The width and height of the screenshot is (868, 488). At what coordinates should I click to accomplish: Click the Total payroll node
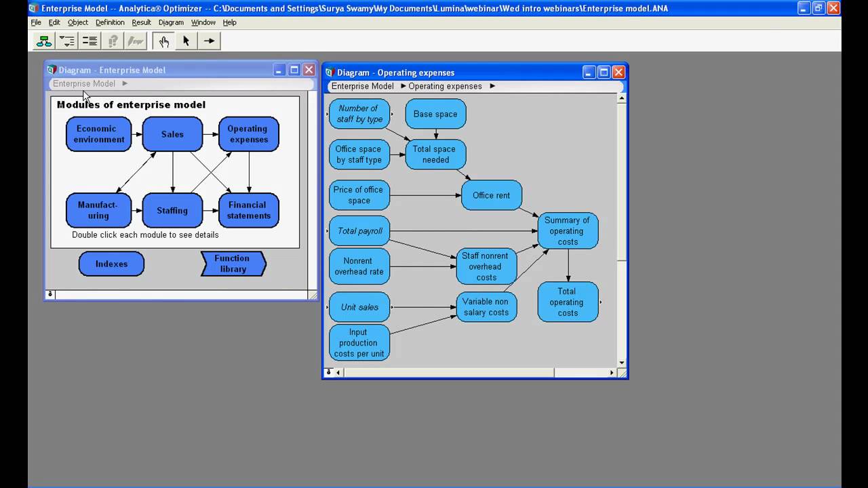359,231
